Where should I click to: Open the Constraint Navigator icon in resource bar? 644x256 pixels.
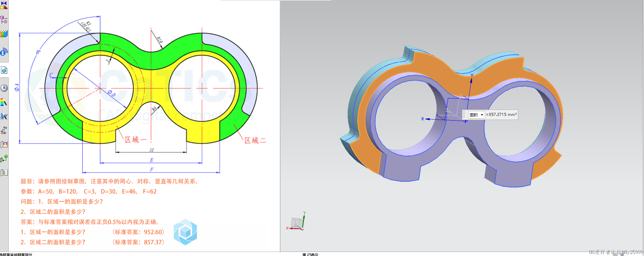click(x=4, y=20)
